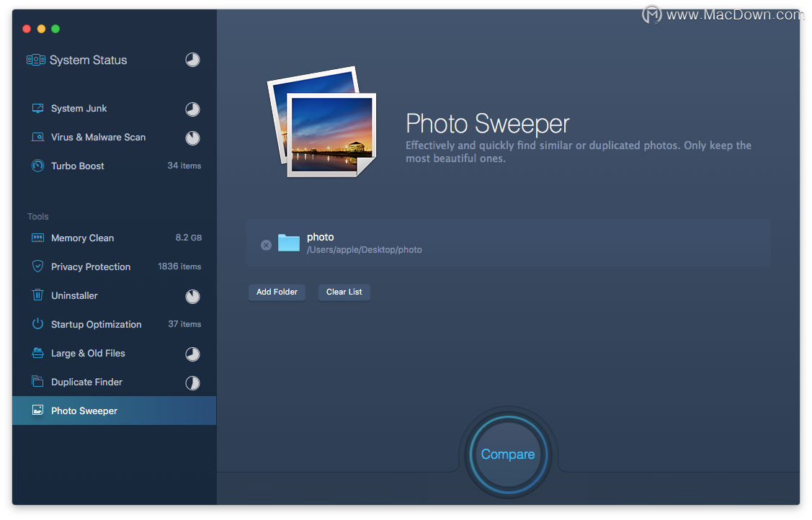The width and height of the screenshot is (812, 520).
Task: Click the Duplicate Finder icon
Action: point(37,381)
